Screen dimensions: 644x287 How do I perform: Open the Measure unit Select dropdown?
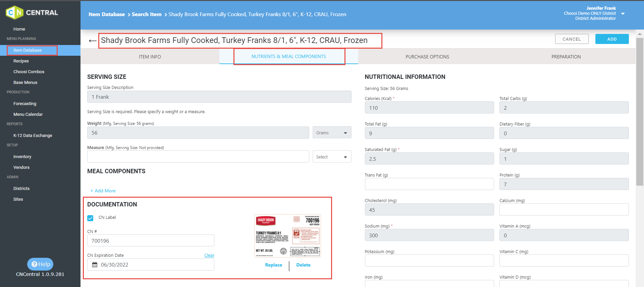click(332, 157)
